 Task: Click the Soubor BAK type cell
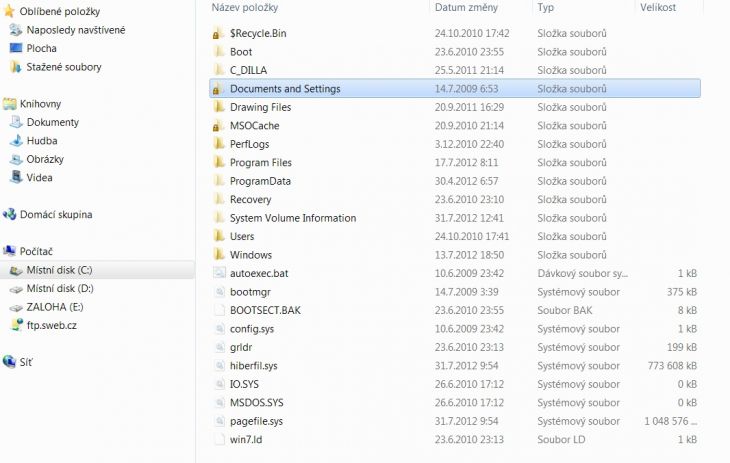point(565,310)
